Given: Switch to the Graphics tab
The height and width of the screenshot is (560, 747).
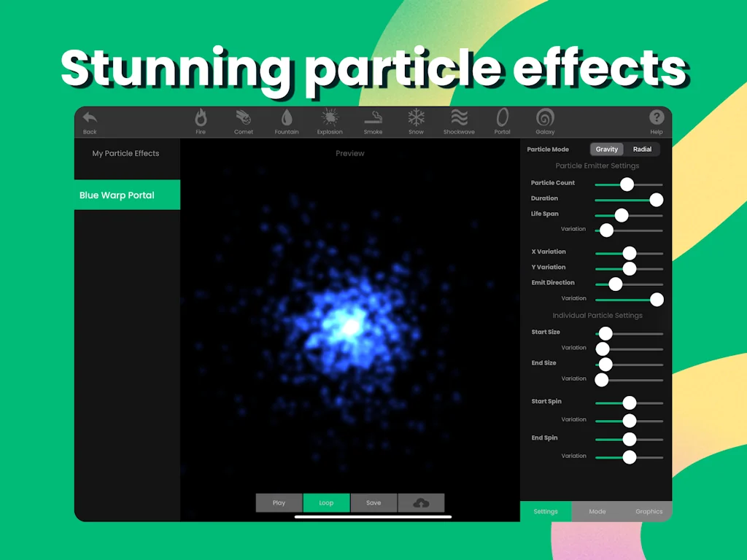Looking at the screenshot, I should [649, 512].
